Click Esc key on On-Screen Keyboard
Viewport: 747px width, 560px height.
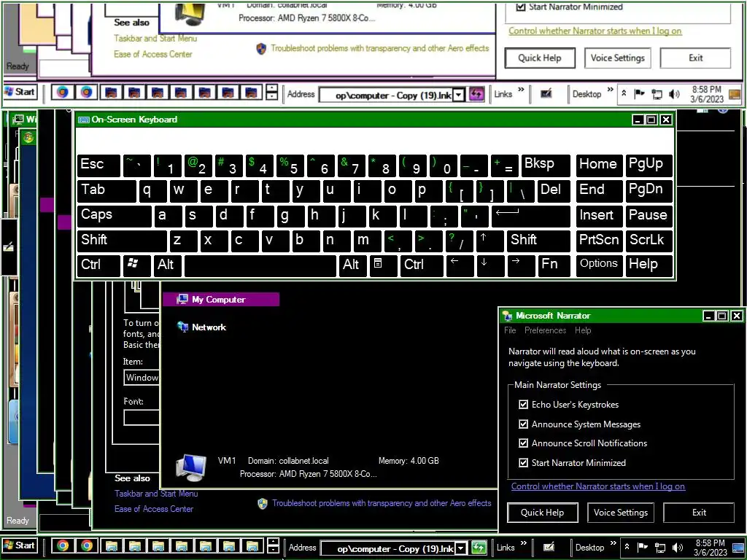tap(98, 166)
